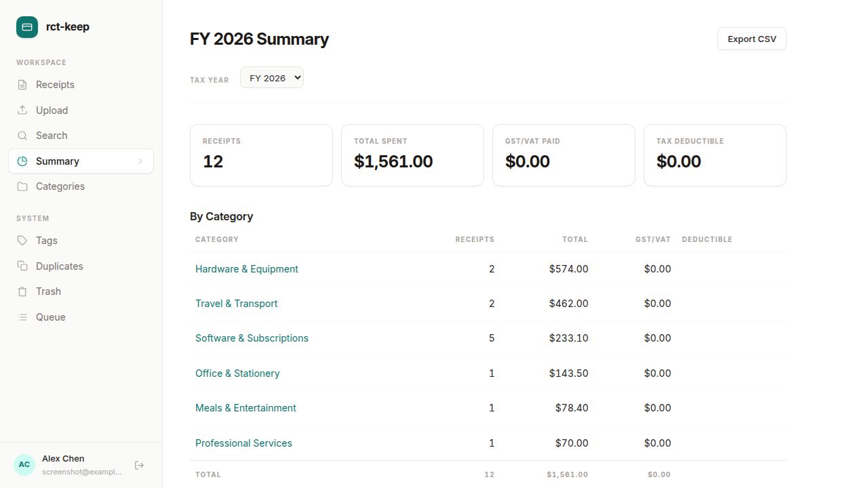
Task: Click the Search magnifier icon
Action: [x=24, y=135]
